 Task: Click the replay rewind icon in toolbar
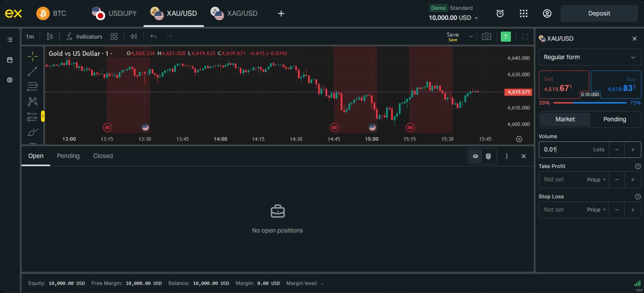click(134, 37)
